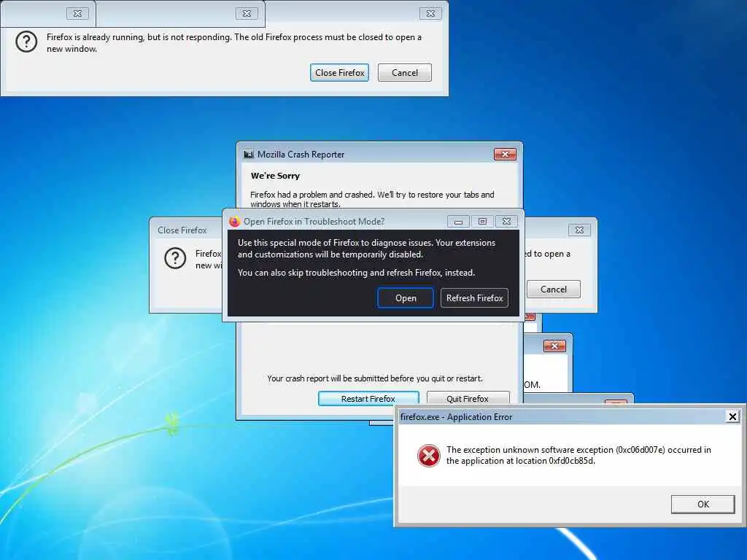
Task: Click the exception message text in Application Error
Action: coord(578,455)
